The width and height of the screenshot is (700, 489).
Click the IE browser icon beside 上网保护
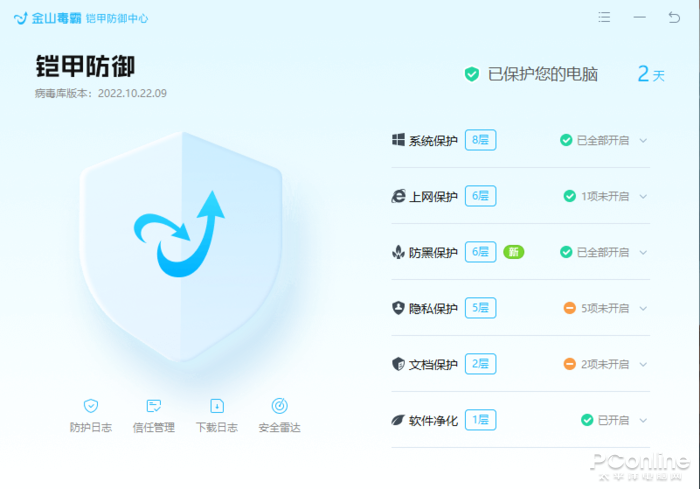(x=398, y=196)
